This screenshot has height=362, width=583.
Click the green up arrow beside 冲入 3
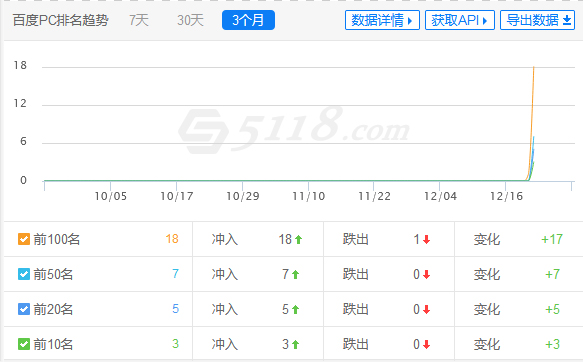296,345
